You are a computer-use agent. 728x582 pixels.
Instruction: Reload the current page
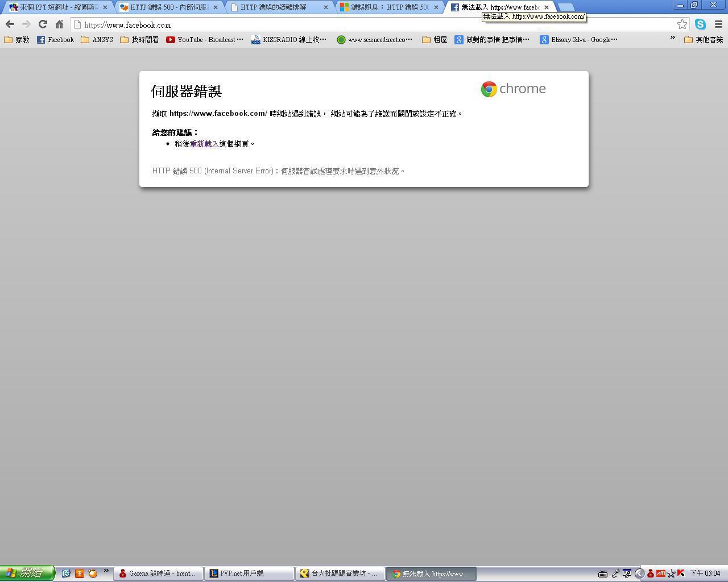tap(43, 24)
